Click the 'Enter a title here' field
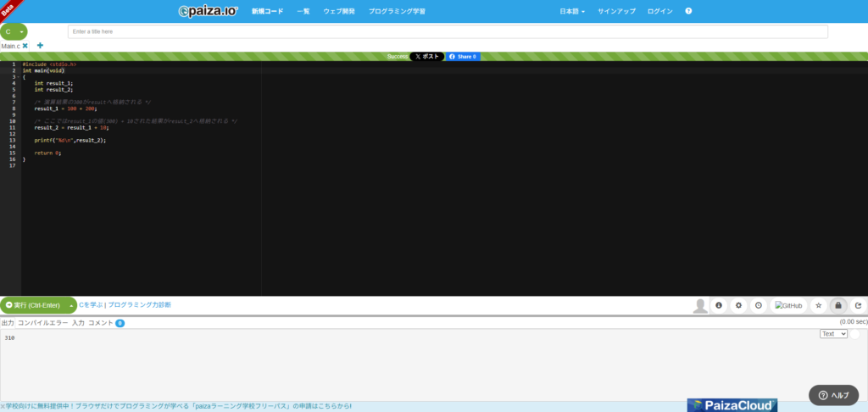 pyautogui.click(x=448, y=31)
